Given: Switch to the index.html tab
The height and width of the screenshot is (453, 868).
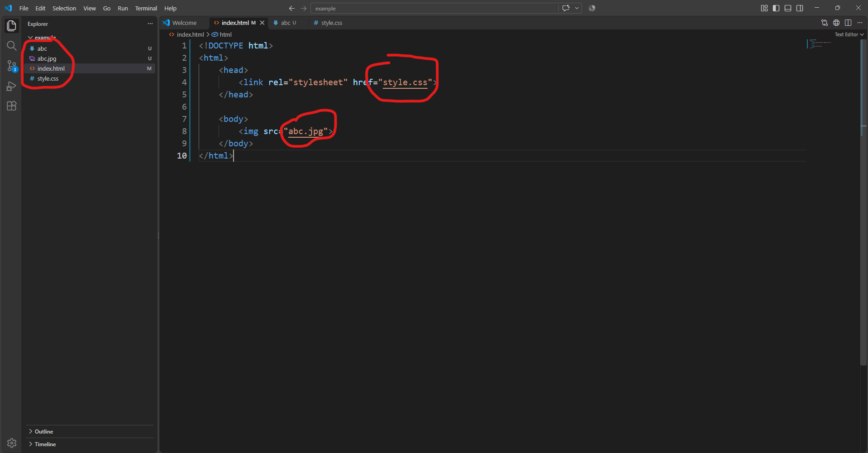Looking at the screenshot, I should coord(235,23).
